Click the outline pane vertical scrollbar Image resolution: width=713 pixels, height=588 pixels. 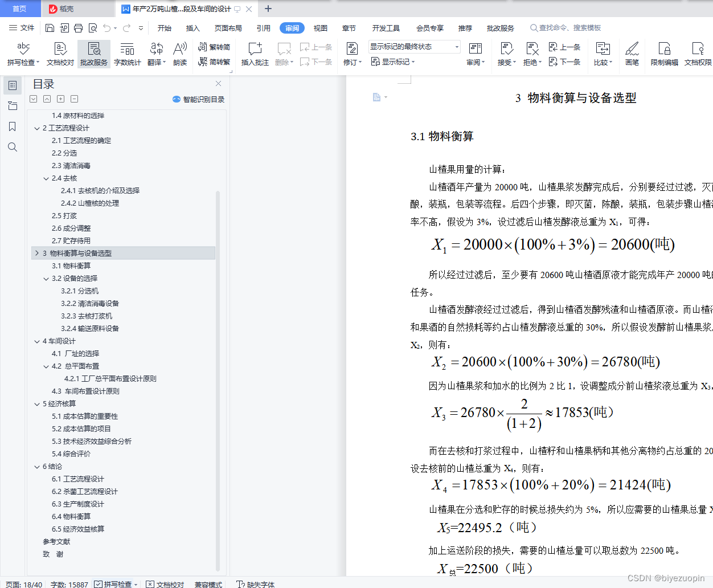click(218, 381)
